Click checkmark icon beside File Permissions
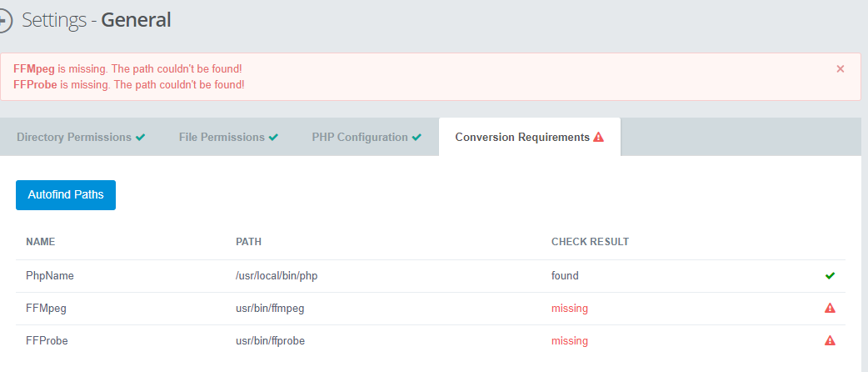This screenshot has height=372, width=868. [x=273, y=137]
